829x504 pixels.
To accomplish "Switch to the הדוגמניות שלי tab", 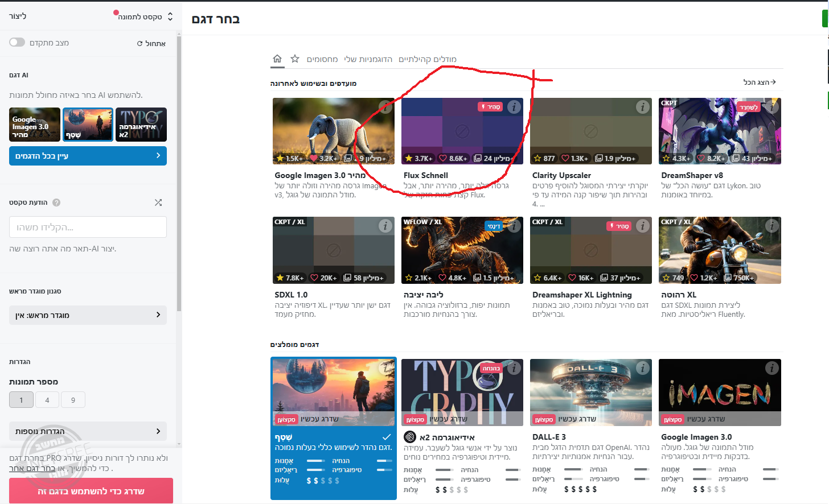I will (x=368, y=59).
